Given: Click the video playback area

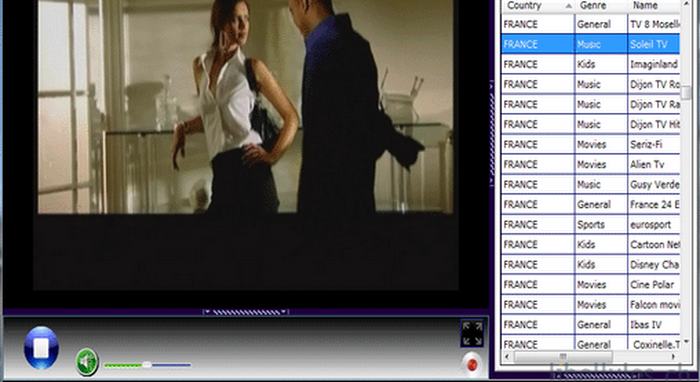Looking at the screenshot, I should tap(245, 145).
